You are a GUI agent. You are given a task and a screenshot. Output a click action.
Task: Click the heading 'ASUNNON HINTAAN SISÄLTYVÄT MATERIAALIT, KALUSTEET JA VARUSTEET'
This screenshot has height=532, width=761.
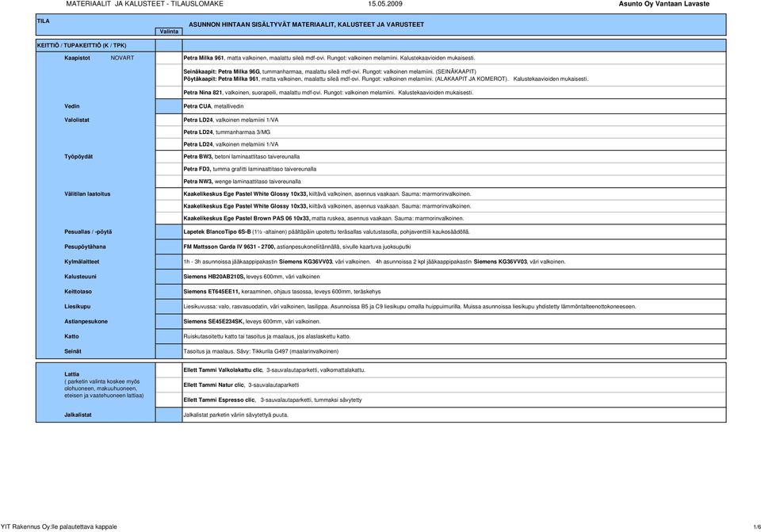(306, 25)
